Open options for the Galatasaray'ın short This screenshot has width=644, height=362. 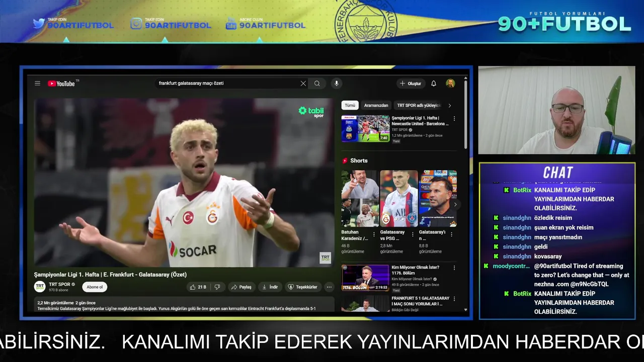(x=451, y=234)
